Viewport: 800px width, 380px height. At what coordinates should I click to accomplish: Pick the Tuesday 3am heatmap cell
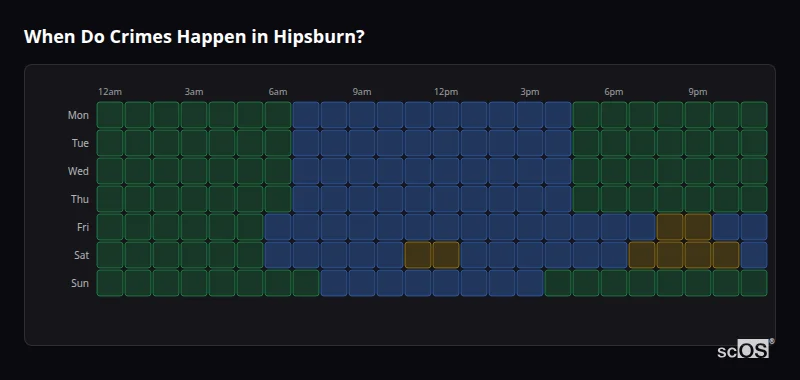click(x=194, y=143)
